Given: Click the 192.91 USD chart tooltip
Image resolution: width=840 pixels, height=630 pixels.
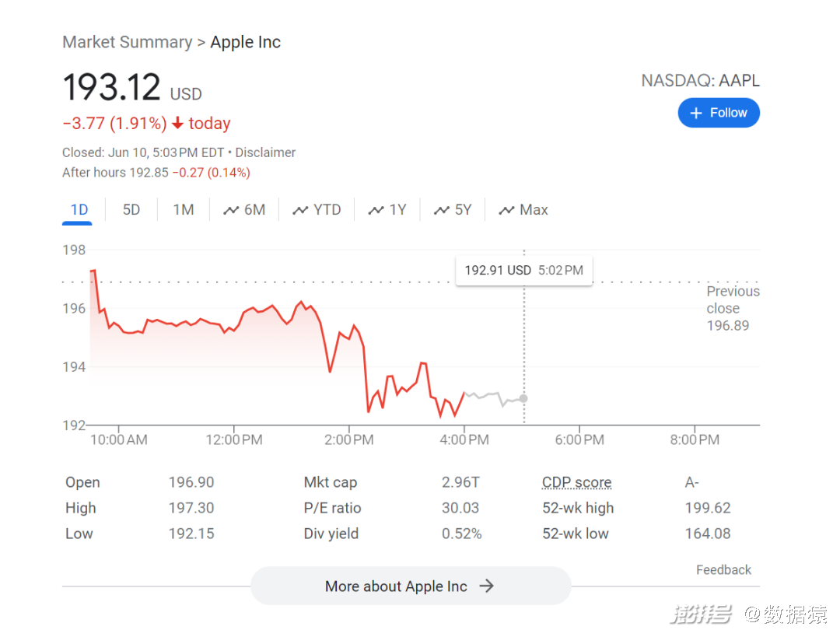Looking at the screenshot, I should [523, 271].
